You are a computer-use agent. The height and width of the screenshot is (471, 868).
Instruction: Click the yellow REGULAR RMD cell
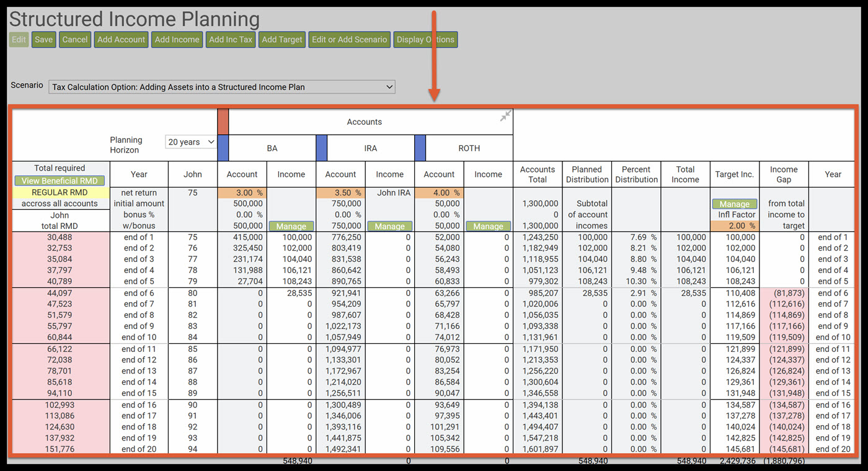[x=60, y=193]
